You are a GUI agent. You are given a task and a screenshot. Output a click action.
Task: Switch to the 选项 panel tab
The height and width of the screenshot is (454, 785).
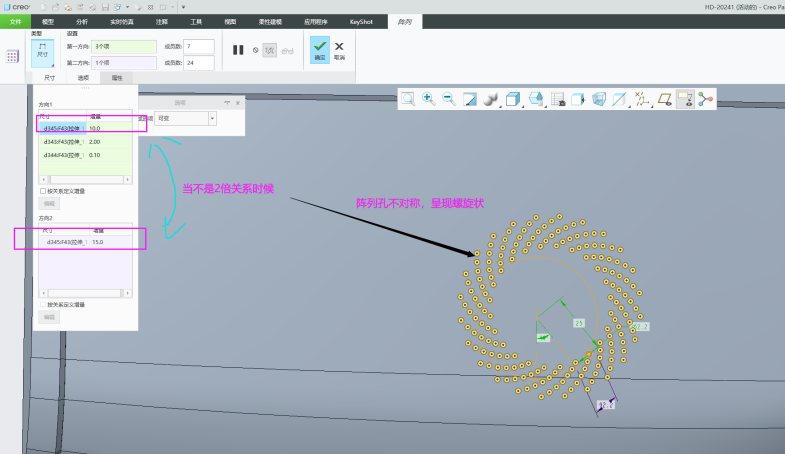click(x=83, y=77)
